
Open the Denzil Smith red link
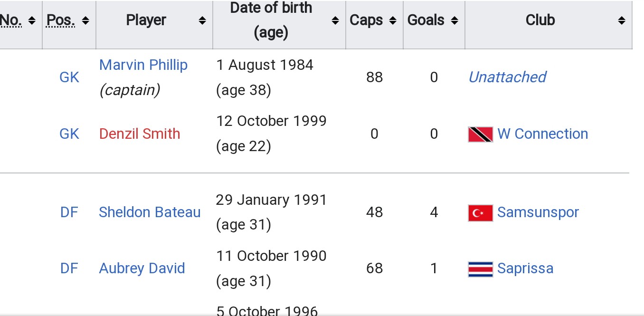(x=140, y=134)
